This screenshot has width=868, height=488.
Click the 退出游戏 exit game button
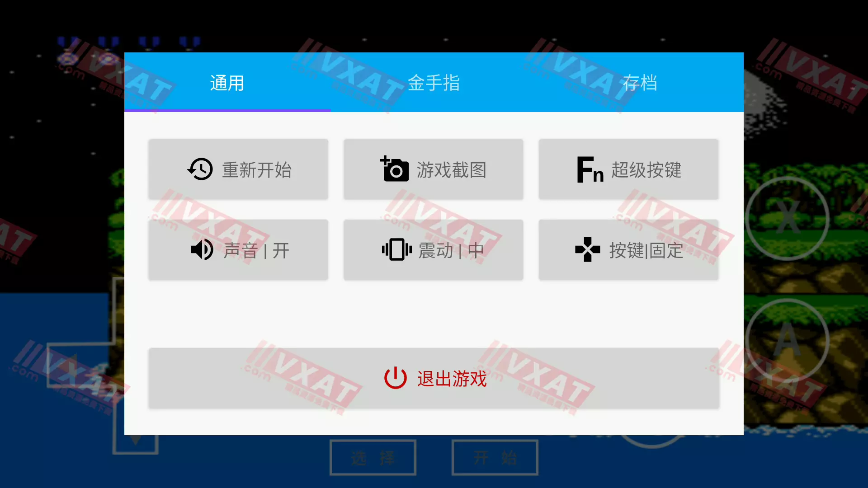click(434, 378)
